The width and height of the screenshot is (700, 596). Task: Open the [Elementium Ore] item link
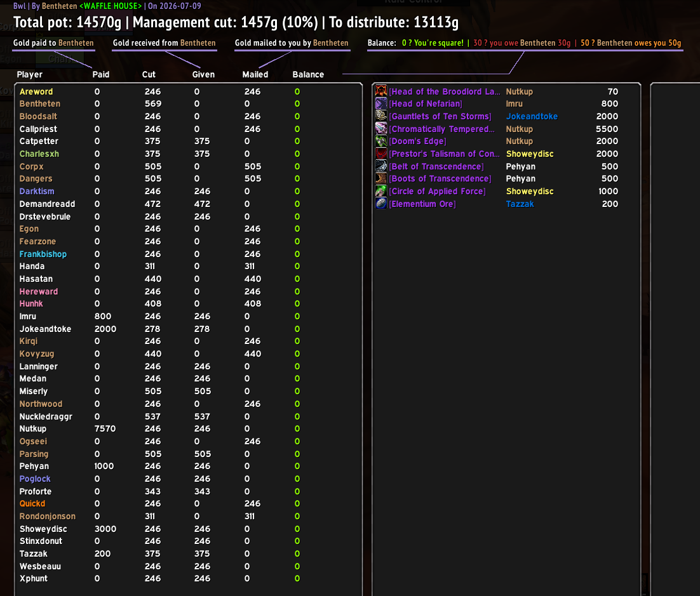point(422,204)
